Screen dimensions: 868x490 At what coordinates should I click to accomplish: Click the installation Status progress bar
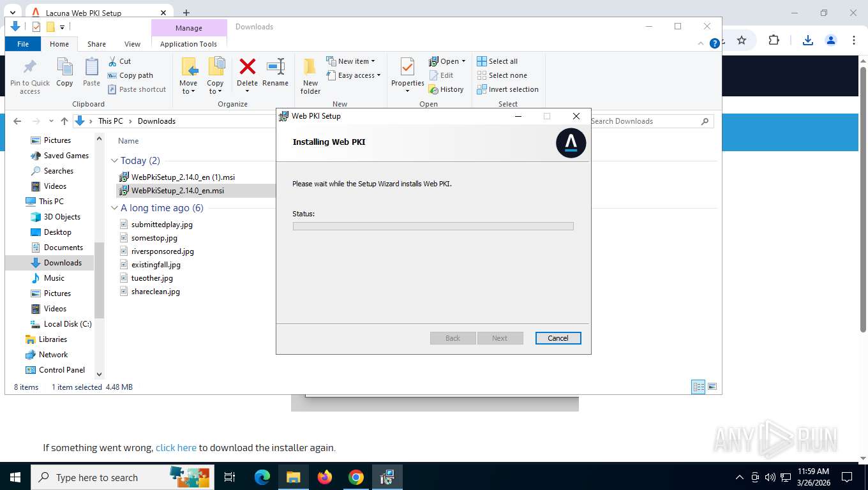(433, 226)
